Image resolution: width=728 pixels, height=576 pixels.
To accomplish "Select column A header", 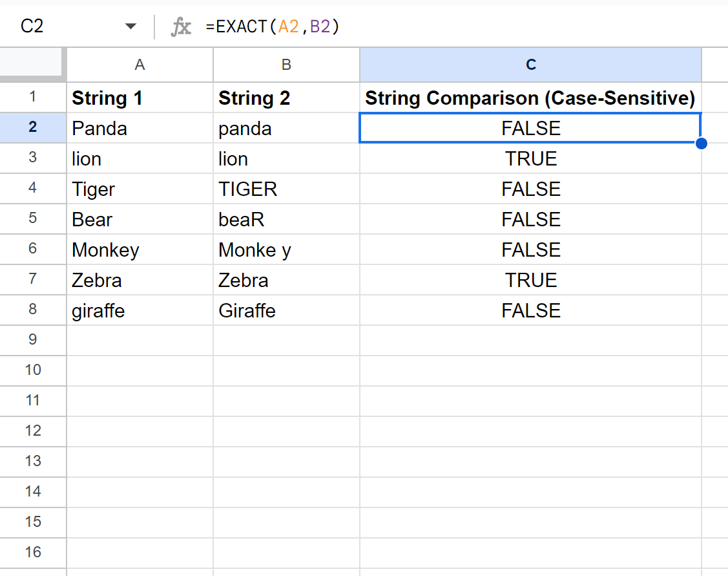I will point(140,65).
